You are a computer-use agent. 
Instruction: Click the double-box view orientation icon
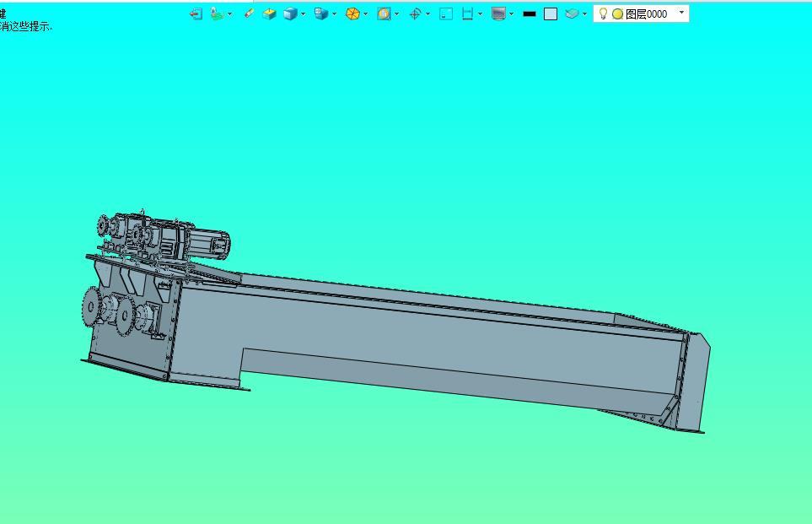click(321, 14)
